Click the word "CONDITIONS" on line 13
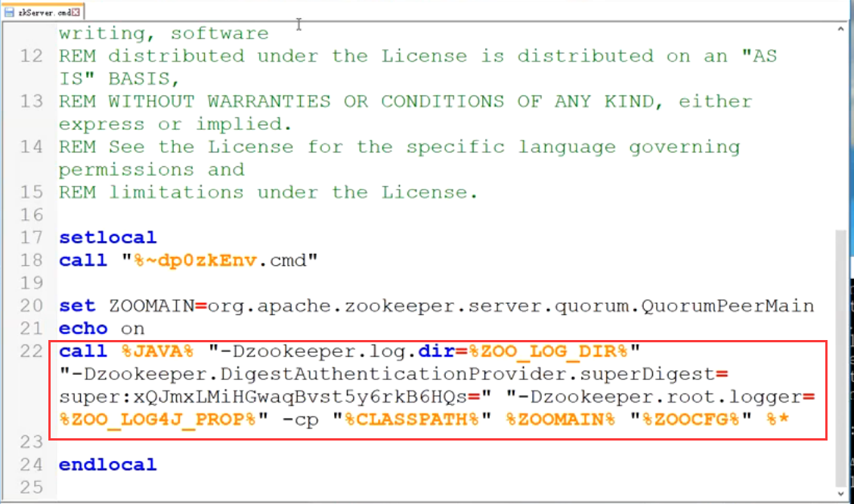The height and width of the screenshot is (504, 854). (442, 101)
